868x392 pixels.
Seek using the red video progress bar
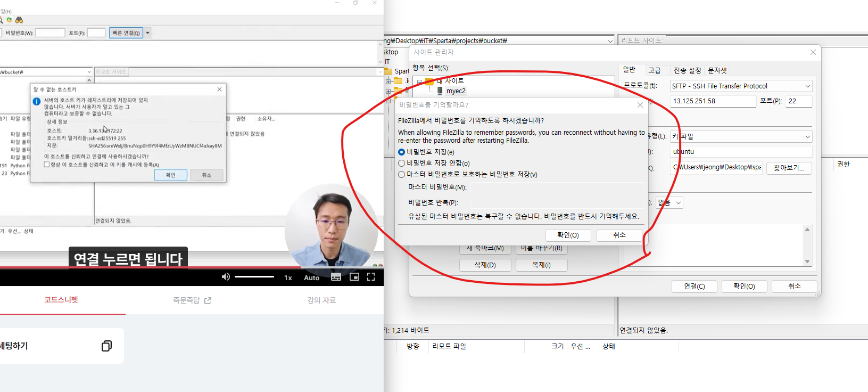coord(192,267)
